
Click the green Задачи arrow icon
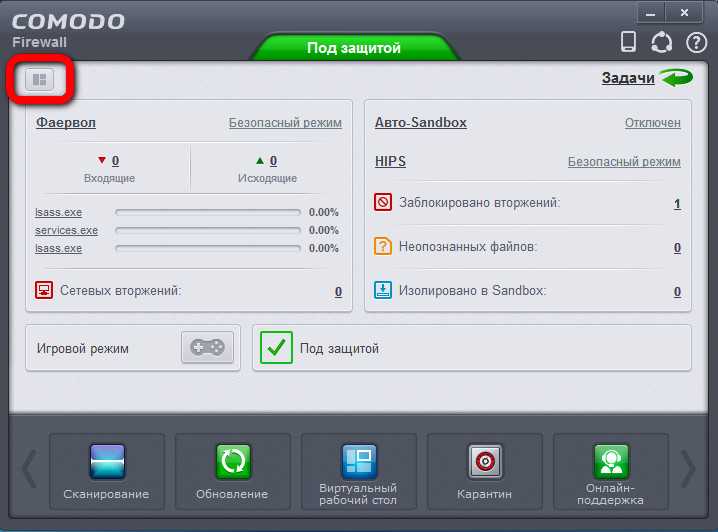(677, 78)
